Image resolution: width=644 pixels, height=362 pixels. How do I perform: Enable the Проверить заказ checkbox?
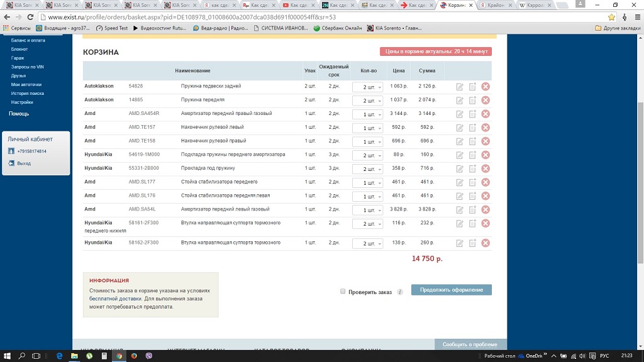coord(343,292)
